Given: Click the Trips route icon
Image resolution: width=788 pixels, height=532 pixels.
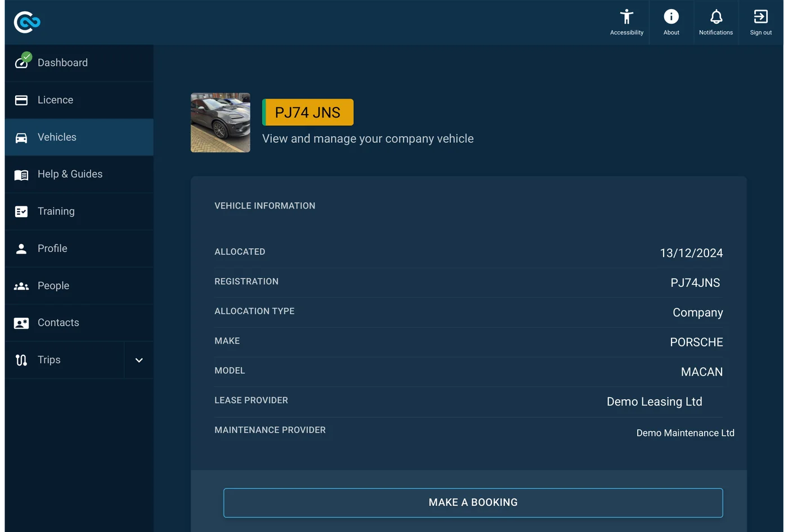Looking at the screenshot, I should 21,360.
